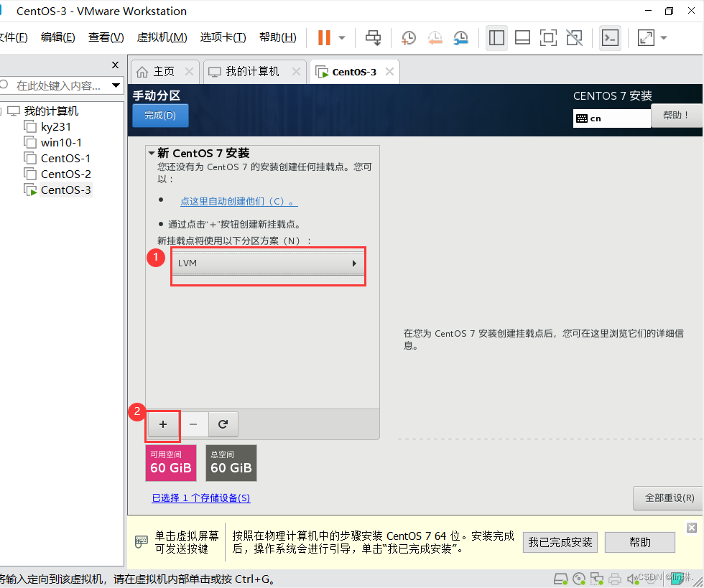704x588 pixels.
Task: Click the keyboard hint icon in yellow bar
Action: 141,542
